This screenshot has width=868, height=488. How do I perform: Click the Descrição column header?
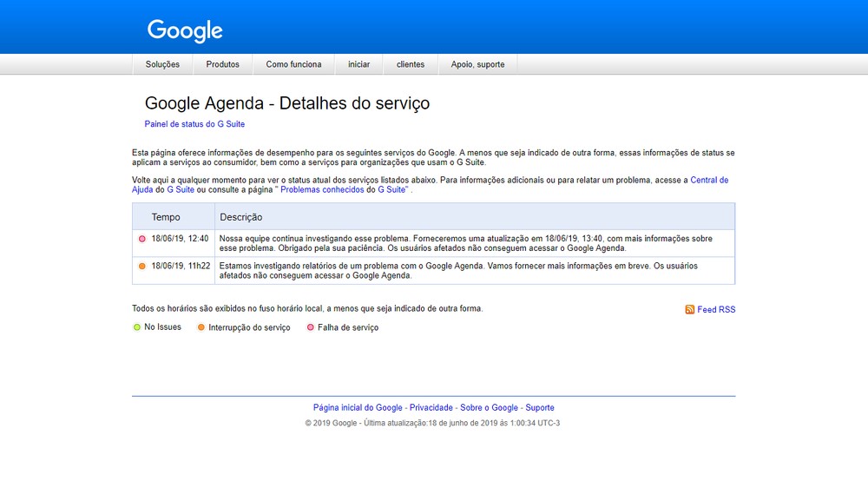(x=240, y=217)
